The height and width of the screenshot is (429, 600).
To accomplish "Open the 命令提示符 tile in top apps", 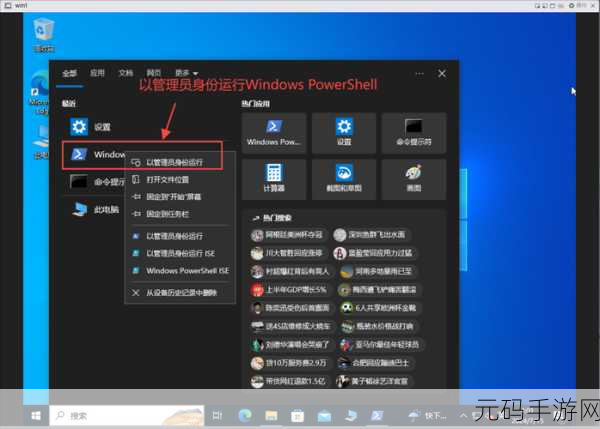I will coord(414,133).
